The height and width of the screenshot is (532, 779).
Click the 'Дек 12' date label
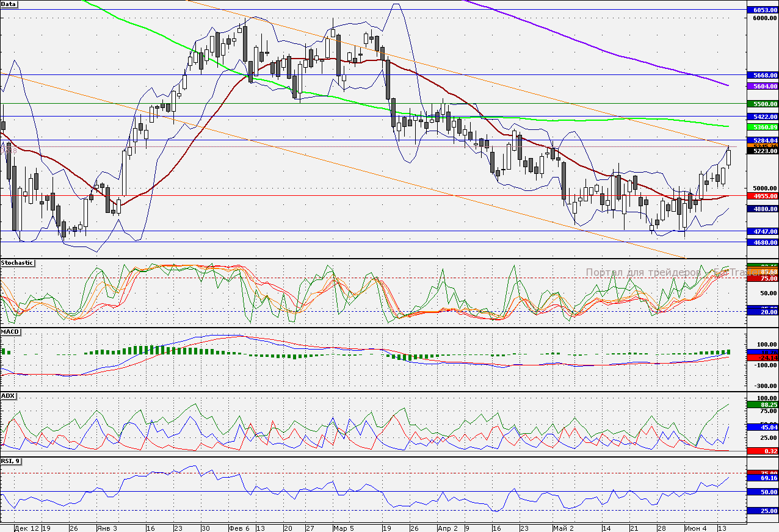(27, 528)
